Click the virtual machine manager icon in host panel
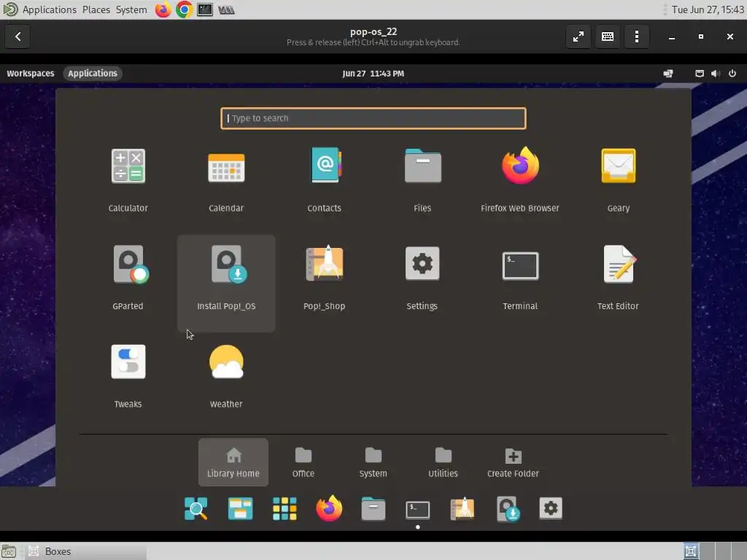This screenshot has width=747, height=560. click(226, 9)
